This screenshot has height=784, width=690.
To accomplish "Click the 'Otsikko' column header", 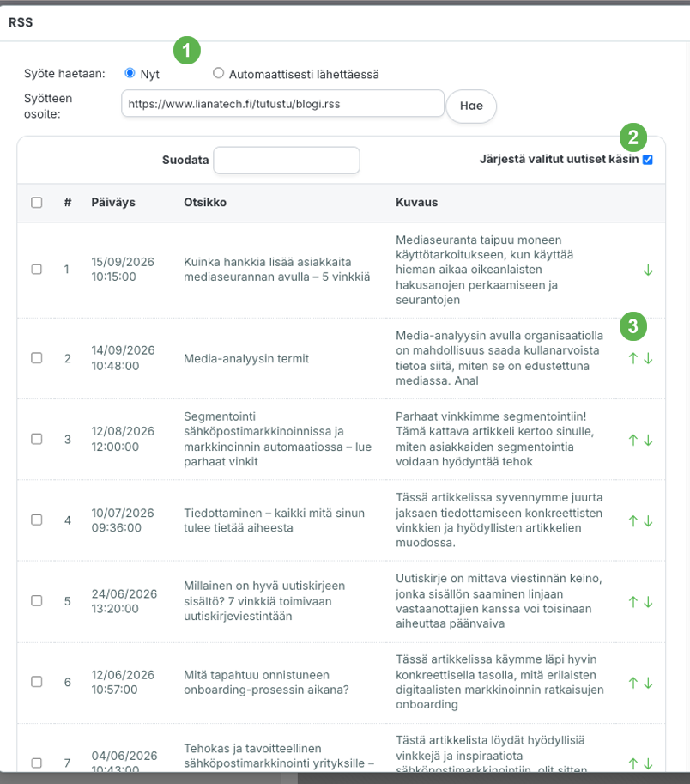I will pyautogui.click(x=205, y=202).
